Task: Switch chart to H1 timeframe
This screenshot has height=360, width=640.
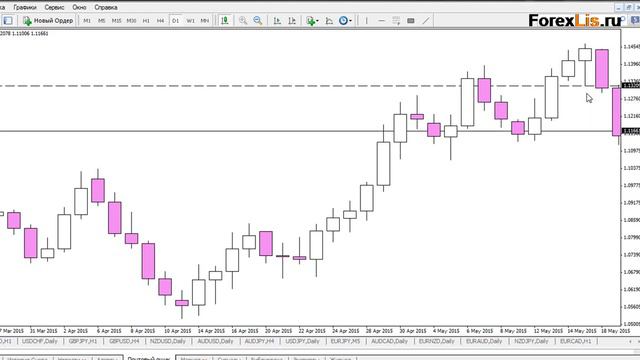Action: coord(146,20)
